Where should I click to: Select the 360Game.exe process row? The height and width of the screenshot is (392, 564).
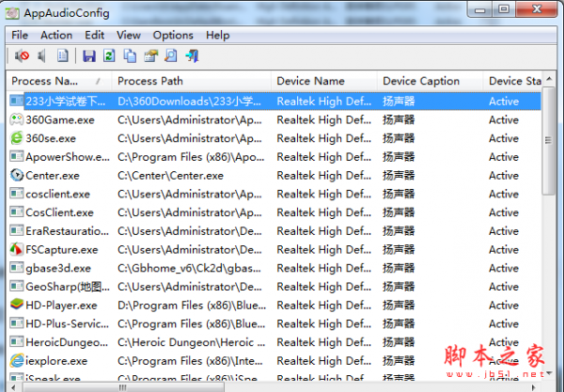[274, 119]
